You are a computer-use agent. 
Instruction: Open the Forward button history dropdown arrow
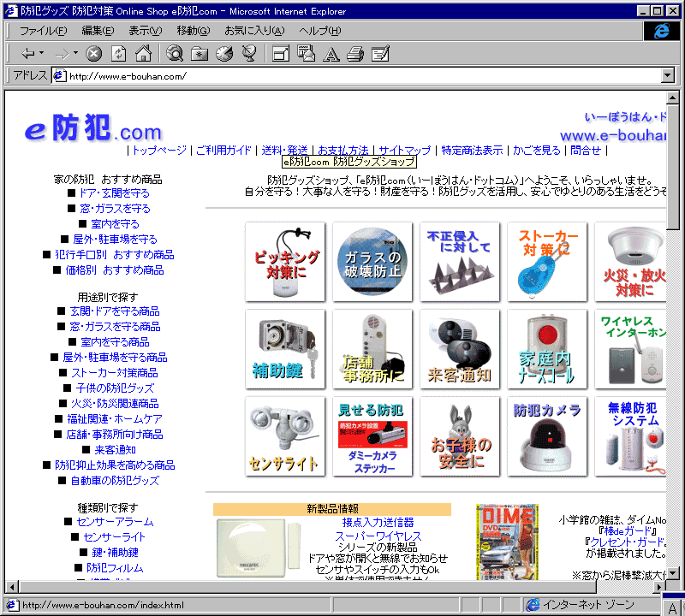[x=75, y=53]
